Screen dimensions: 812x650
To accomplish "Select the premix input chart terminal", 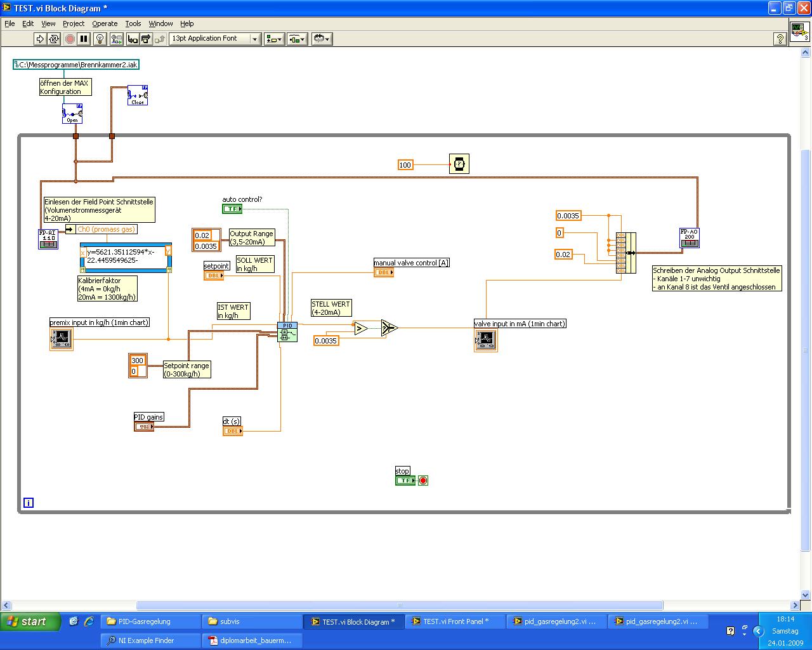I will (x=62, y=339).
